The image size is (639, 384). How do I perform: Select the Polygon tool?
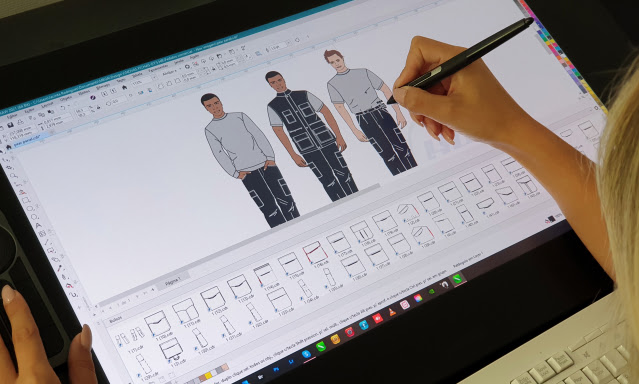pyautogui.click(x=35, y=216)
